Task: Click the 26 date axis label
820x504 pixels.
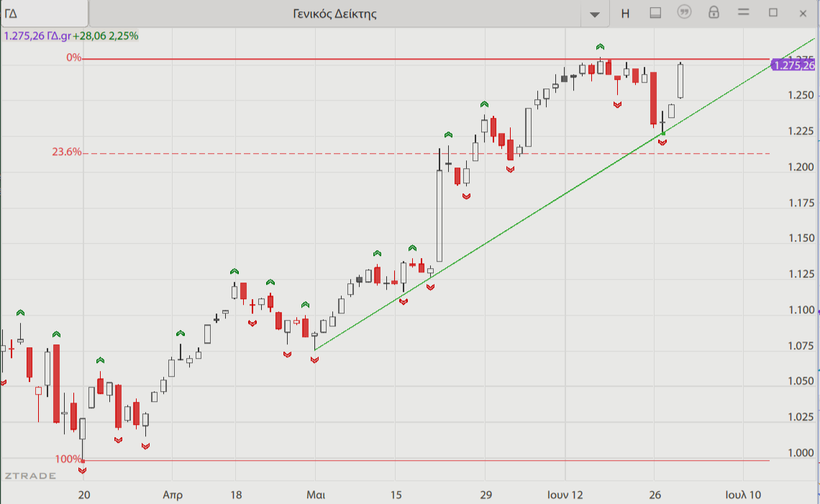Action: pyautogui.click(x=655, y=495)
